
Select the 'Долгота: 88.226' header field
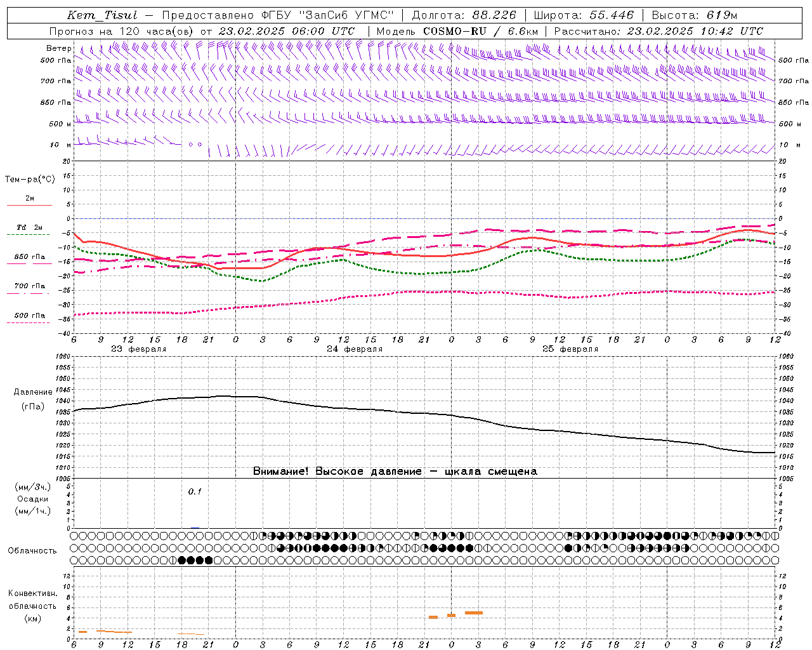tap(464, 15)
